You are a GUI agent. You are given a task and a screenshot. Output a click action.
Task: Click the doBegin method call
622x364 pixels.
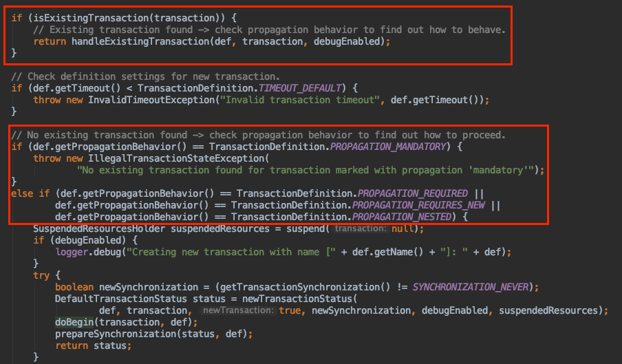(x=74, y=322)
